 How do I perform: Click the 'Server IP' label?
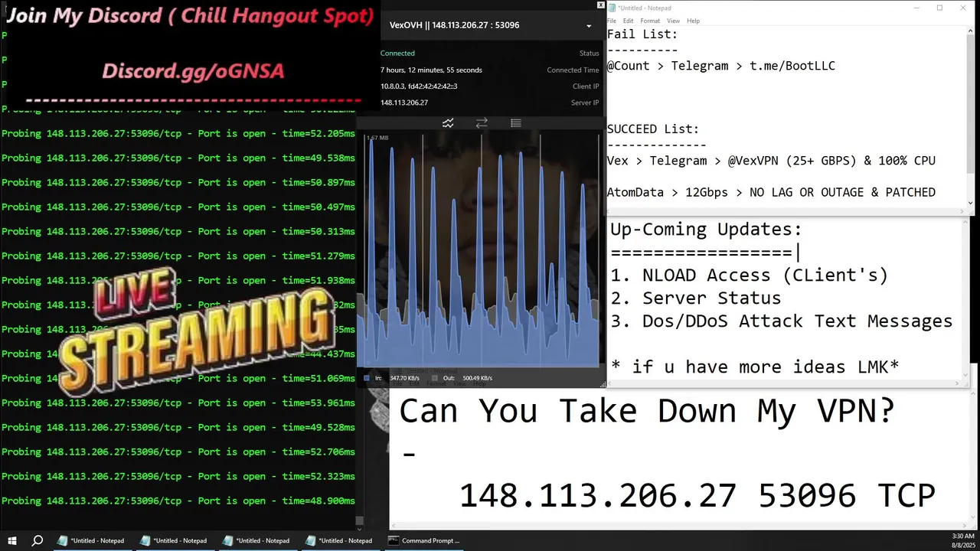pyautogui.click(x=585, y=103)
